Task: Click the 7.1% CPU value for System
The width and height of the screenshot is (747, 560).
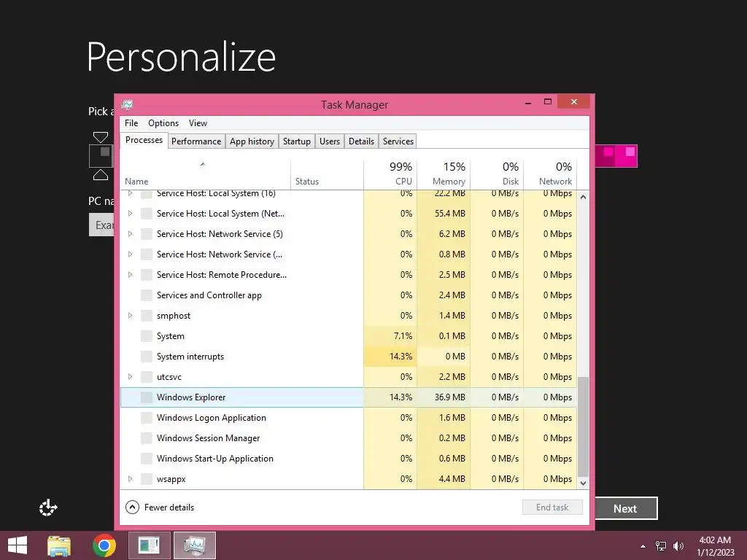Action: (403, 335)
